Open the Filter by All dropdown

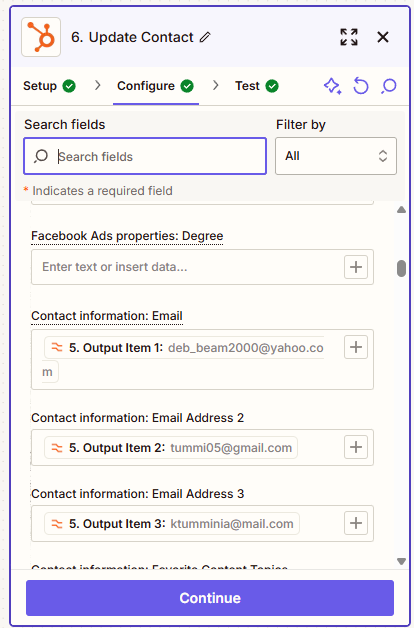pos(336,156)
